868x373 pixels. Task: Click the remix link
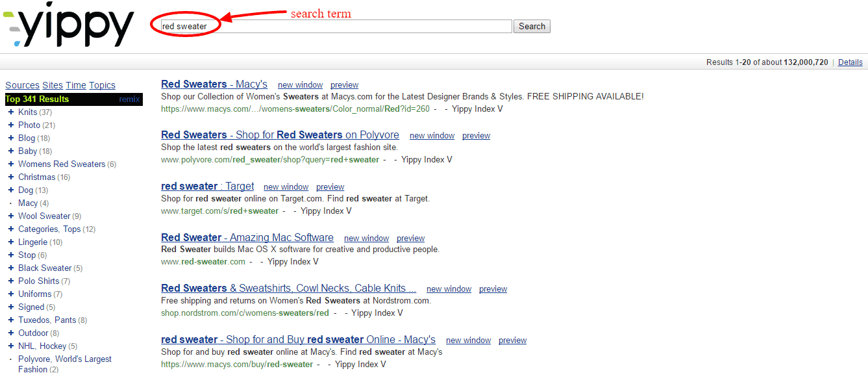pos(129,99)
